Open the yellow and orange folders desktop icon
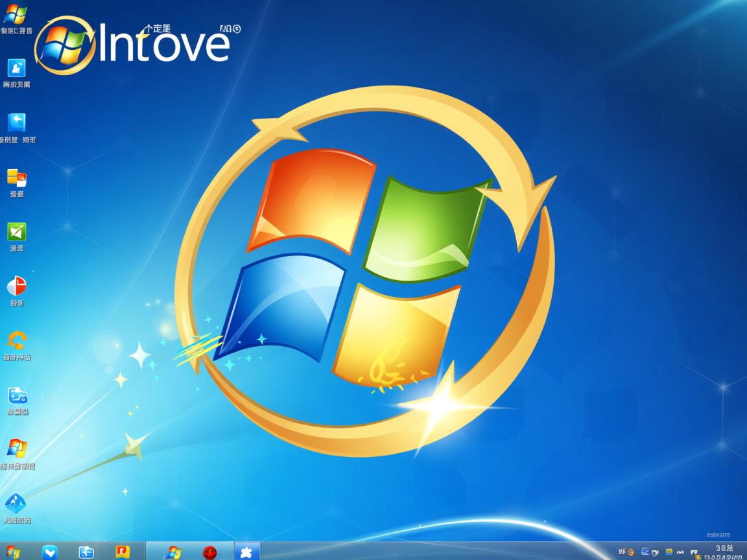Screen dimensions: 747x560 (16, 178)
